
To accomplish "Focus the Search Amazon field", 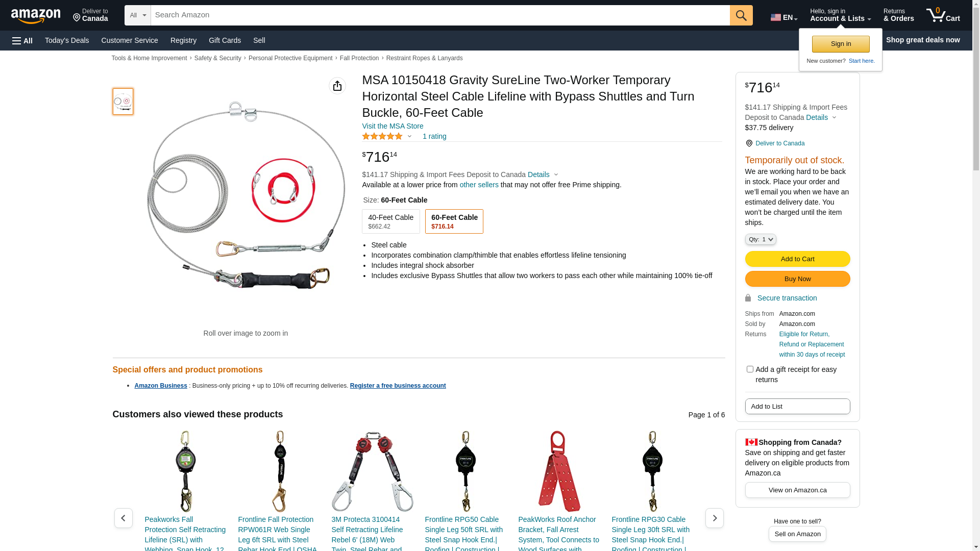I will pyautogui.click(x=440, y=15).
